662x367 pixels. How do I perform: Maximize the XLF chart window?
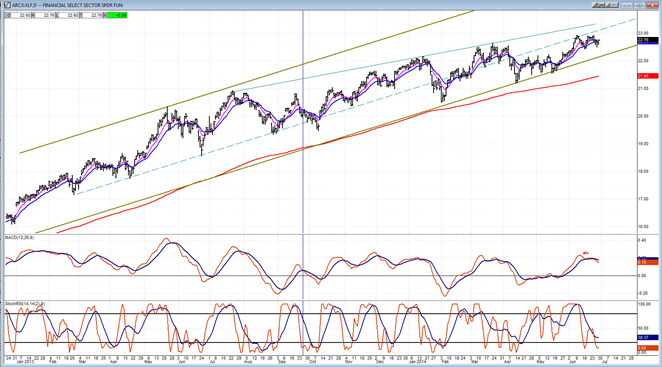coord(639,5)
